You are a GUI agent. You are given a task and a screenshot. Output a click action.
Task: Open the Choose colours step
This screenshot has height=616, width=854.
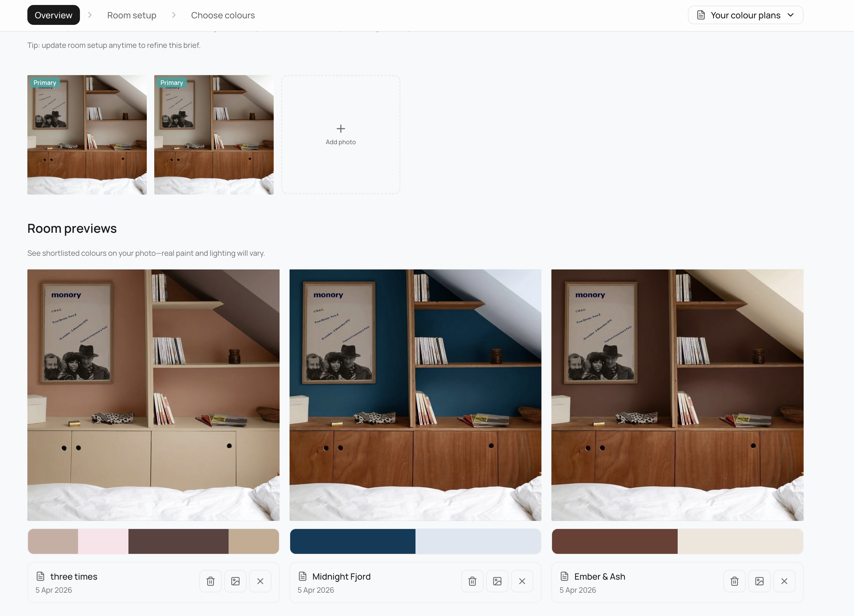coord(223,15)
